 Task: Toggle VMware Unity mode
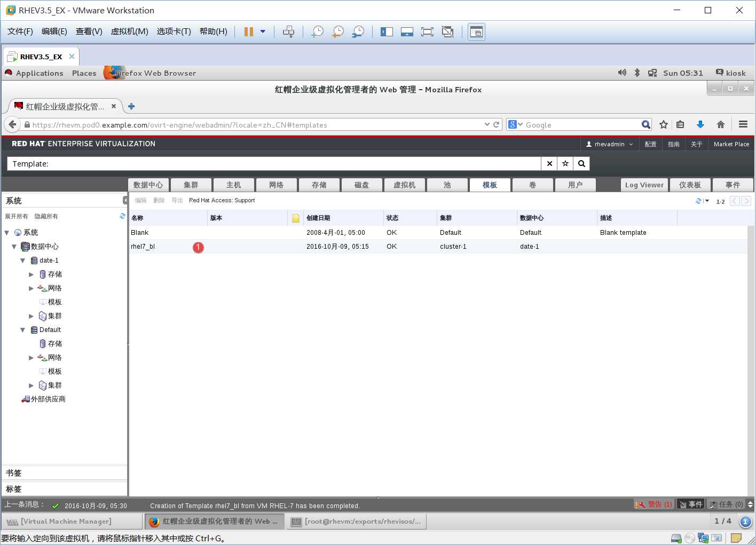click(447, 31)
